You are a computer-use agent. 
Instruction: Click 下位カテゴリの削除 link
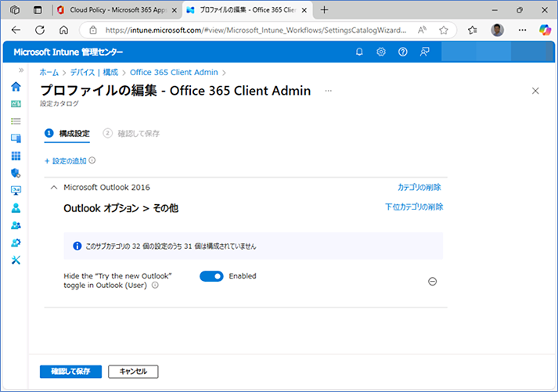tap(414, 207)
